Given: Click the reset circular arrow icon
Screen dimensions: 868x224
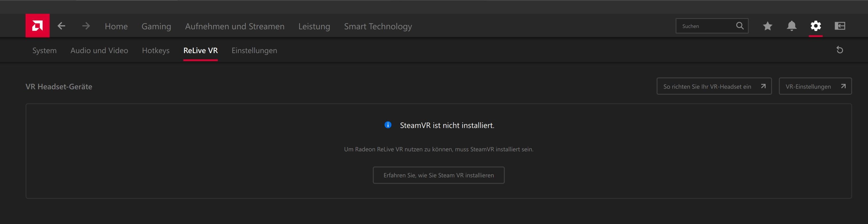Looking at the screenshot, I should click(x=840, y=50).
